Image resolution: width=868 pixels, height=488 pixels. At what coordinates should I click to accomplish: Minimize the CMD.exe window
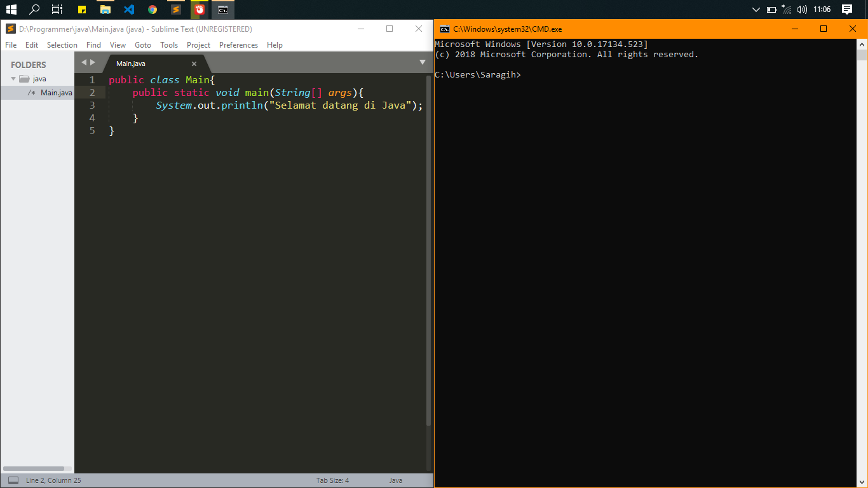(794, 29)
